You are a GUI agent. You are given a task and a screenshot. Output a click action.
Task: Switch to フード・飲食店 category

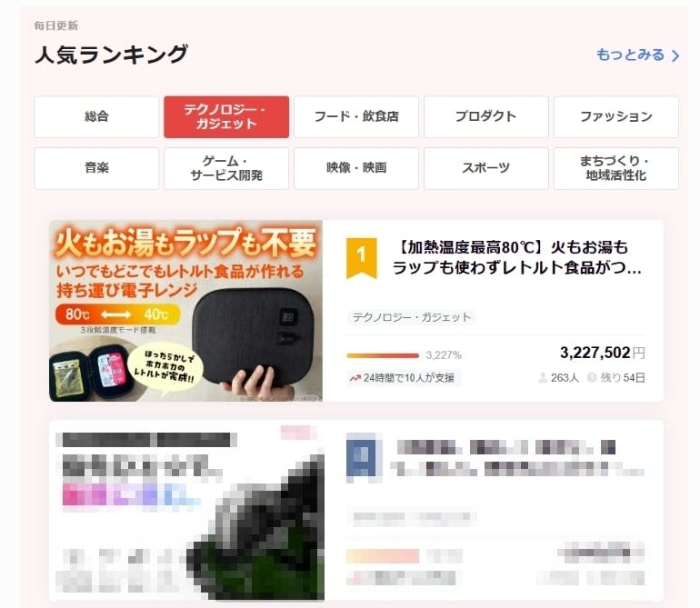[x=356, y=117]
